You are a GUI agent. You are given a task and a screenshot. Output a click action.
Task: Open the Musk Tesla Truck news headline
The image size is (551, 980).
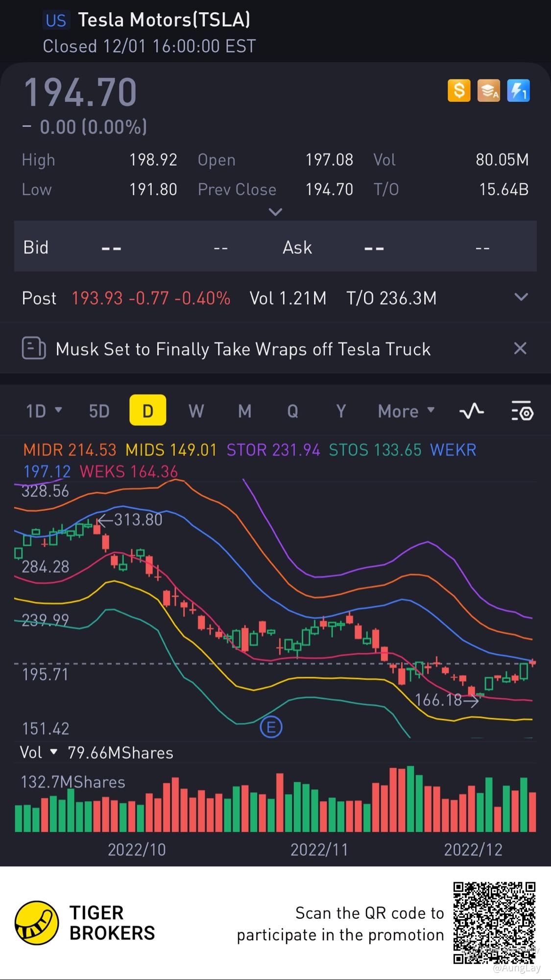pos(243,349)
